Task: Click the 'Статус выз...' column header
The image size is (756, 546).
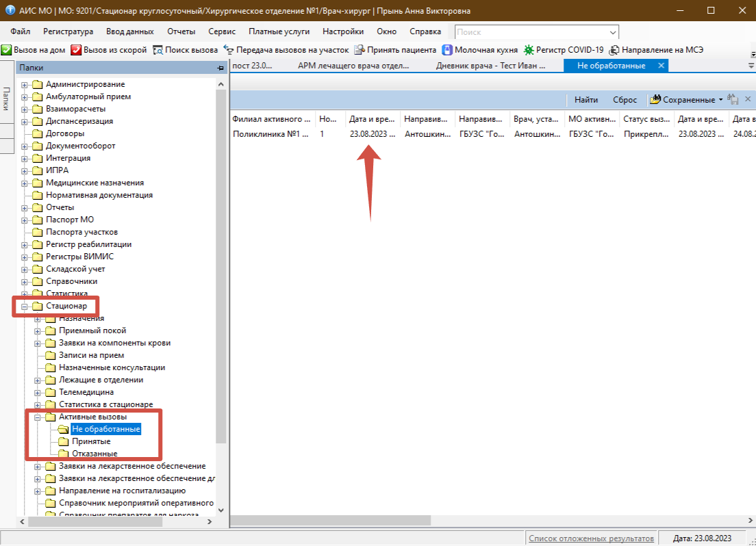Action: pos(646,119)
